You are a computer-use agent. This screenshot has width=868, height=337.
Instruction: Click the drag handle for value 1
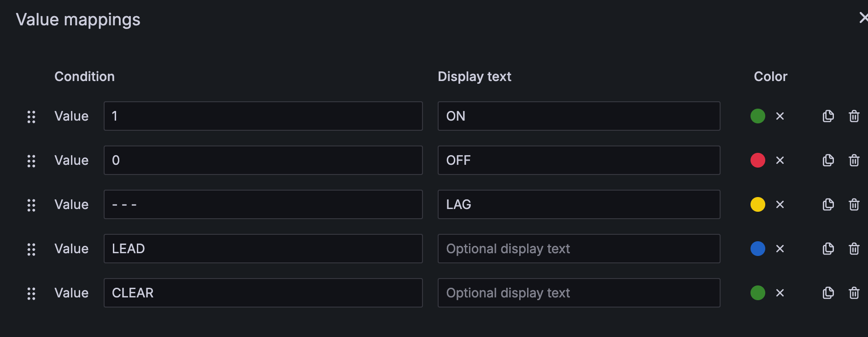point(31,116)
